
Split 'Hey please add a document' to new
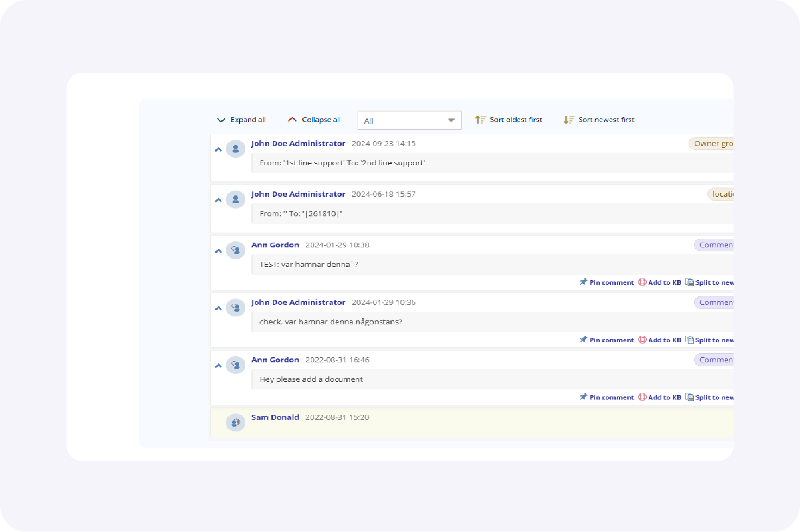(x=710, y=397)
